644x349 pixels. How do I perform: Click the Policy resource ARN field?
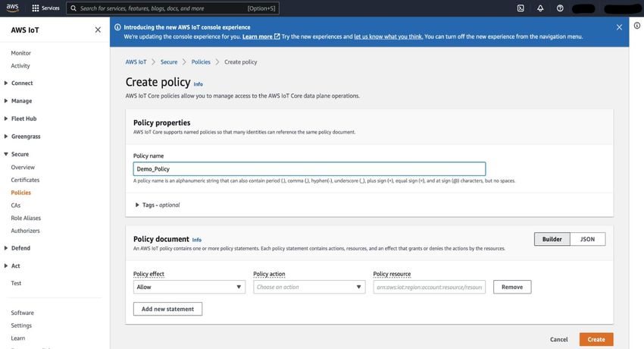tap(429, 287)
